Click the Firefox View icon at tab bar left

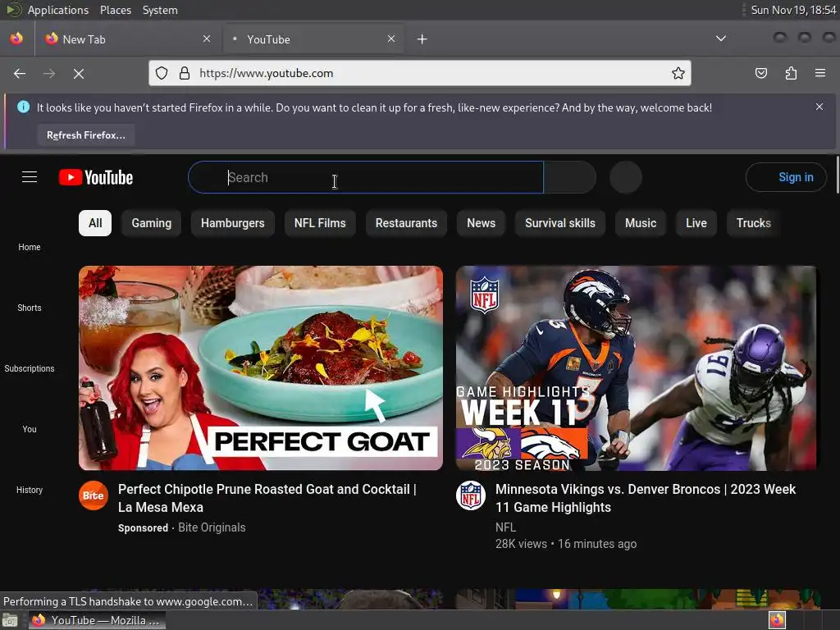coord(16,39)
